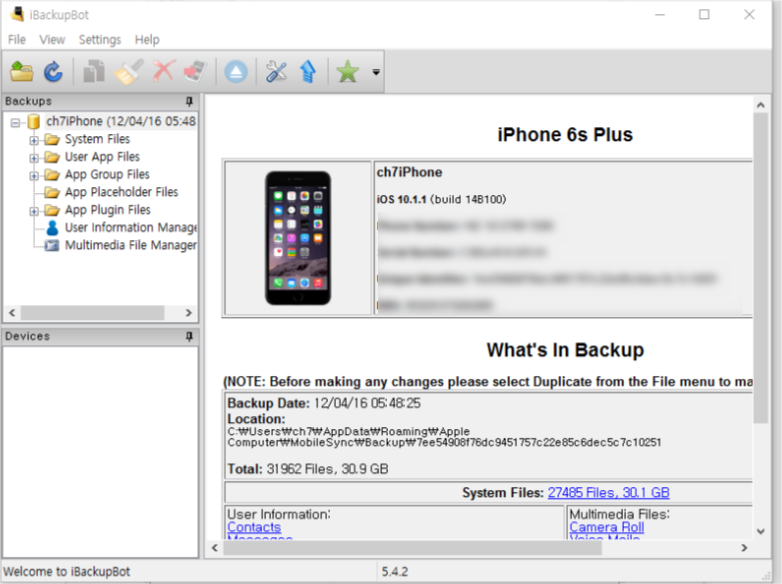Click the blue up-arrow toolbar icon
This screenshot has height=584, width=782.
(x=308, y=71)
